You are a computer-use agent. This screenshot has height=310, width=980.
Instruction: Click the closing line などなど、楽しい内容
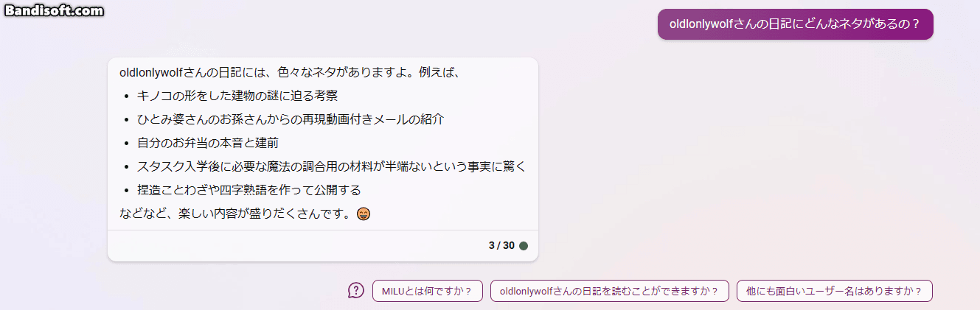(x=236, y=214)
